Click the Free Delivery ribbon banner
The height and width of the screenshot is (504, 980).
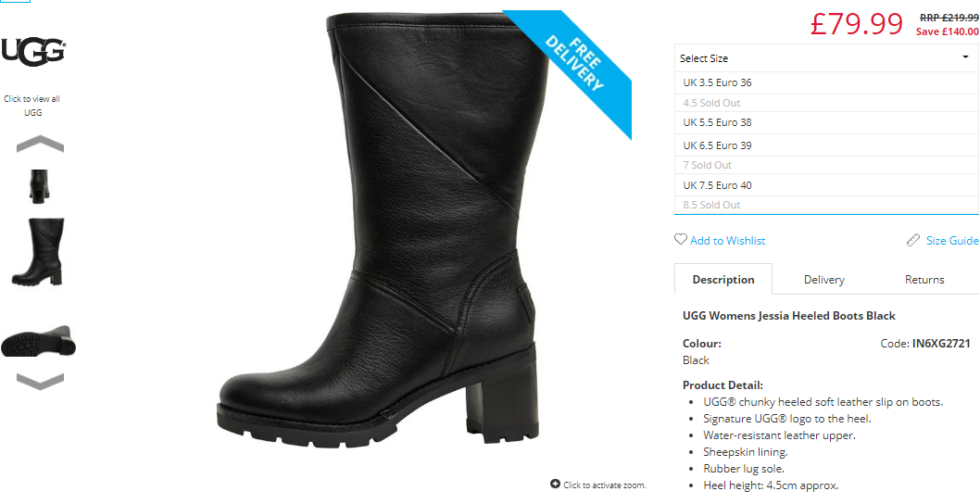coord(573,68)
